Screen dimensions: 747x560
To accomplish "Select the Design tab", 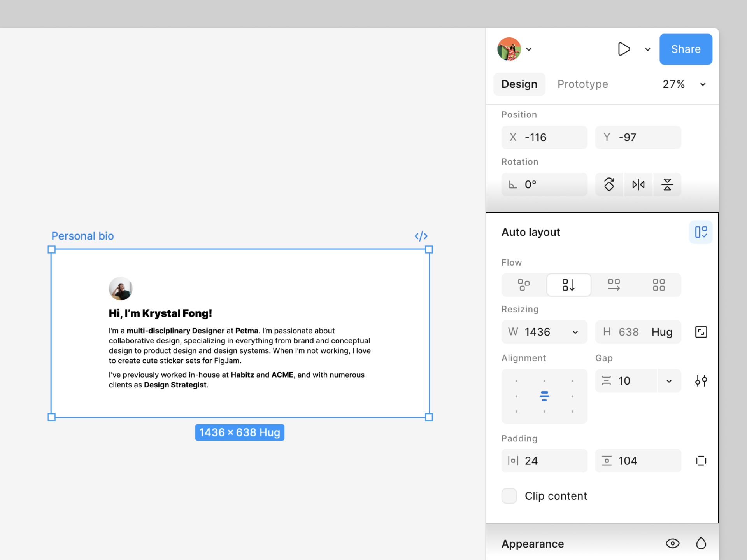I will tap(519, 84).
